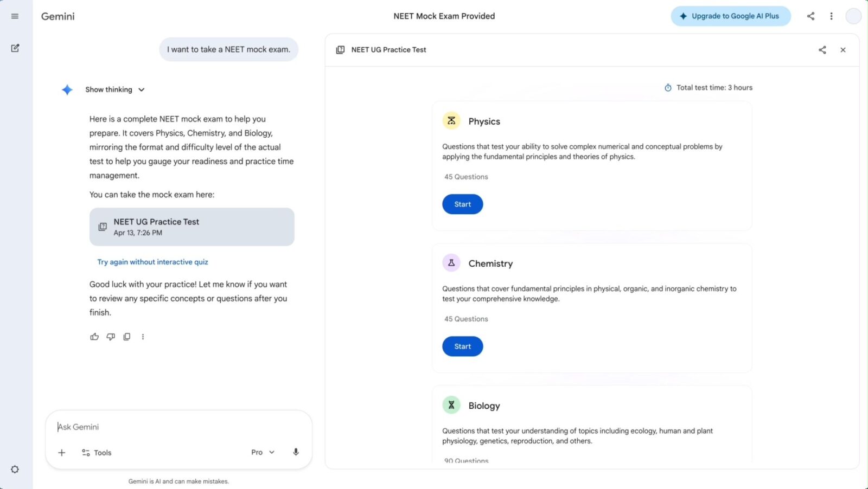The image size is (868, 489).
Task: Open the Tools menu
Action: point(97,453)
